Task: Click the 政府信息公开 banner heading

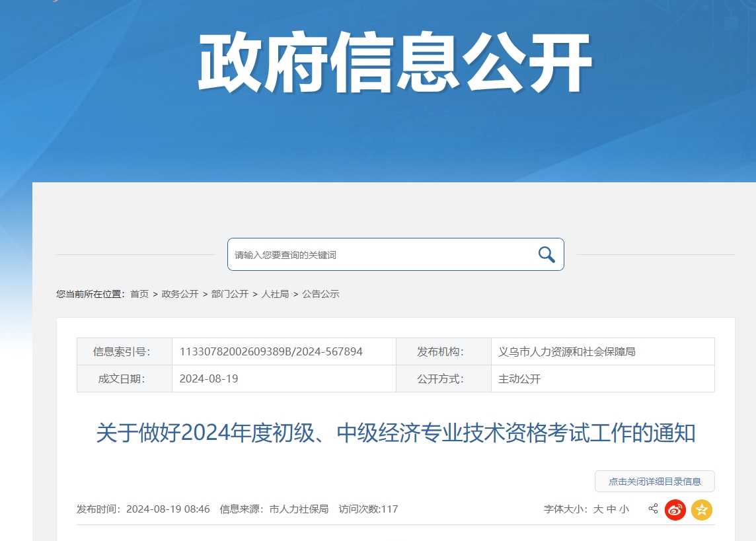Action: (x=395, y=64)
